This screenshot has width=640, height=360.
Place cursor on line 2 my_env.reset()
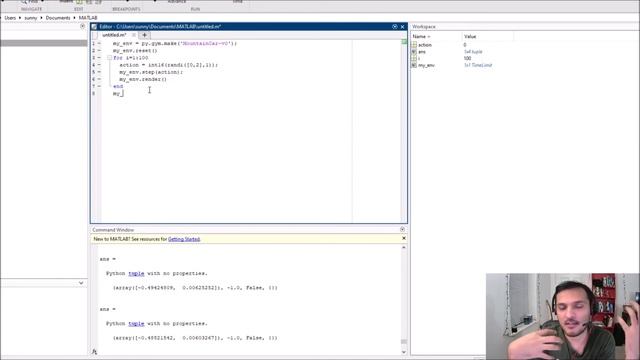[x=135, y=51]
